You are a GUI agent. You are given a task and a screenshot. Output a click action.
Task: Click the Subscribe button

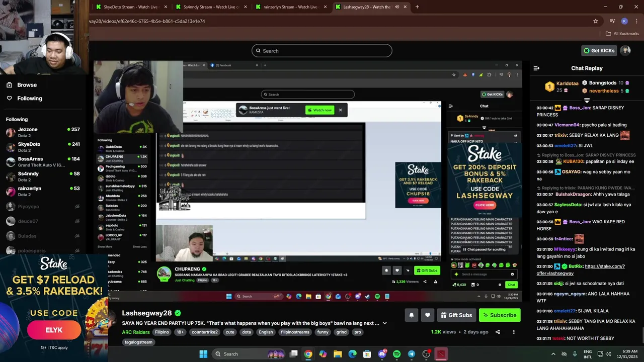click(500, 315)
